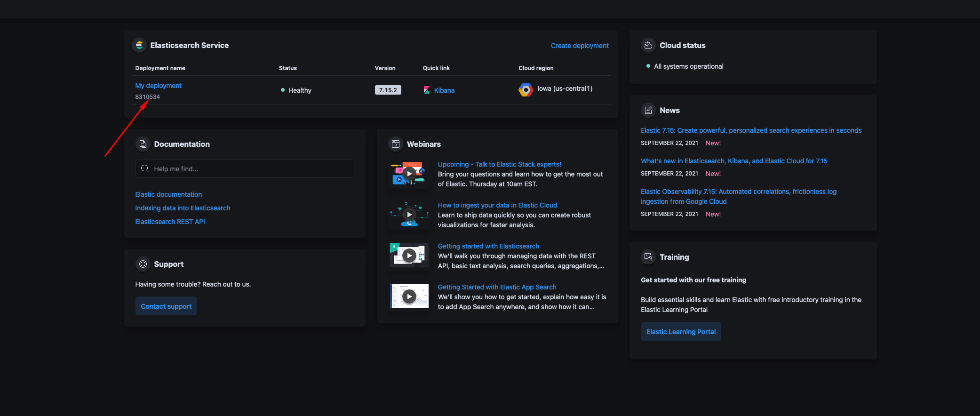Open the Kibana quick link
The width and height of the screenshot is (980, 416).
click(444, 90)
